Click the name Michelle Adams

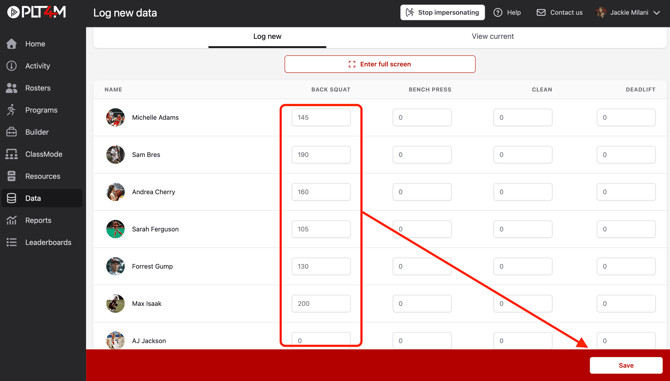[x=155, y=117]
